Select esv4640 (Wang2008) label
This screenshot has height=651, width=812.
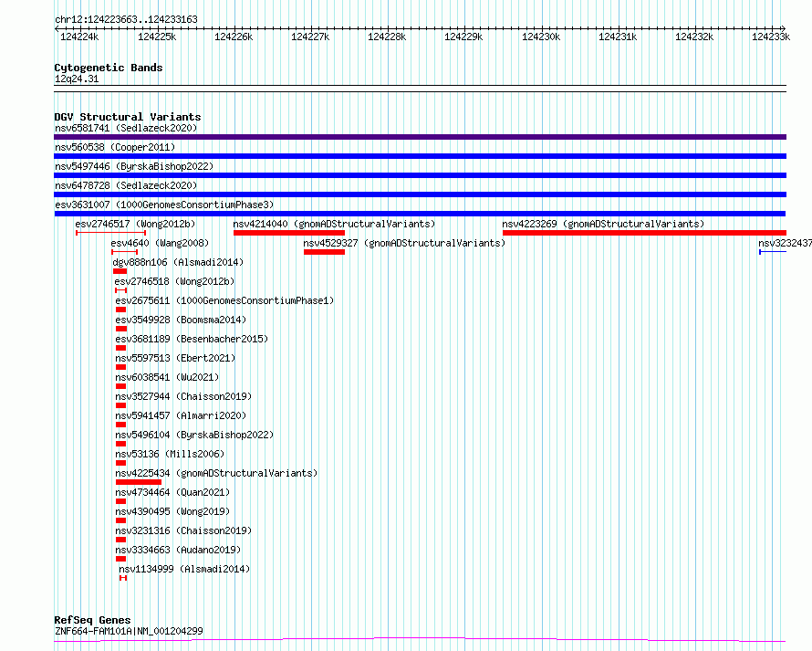point(160,243)
